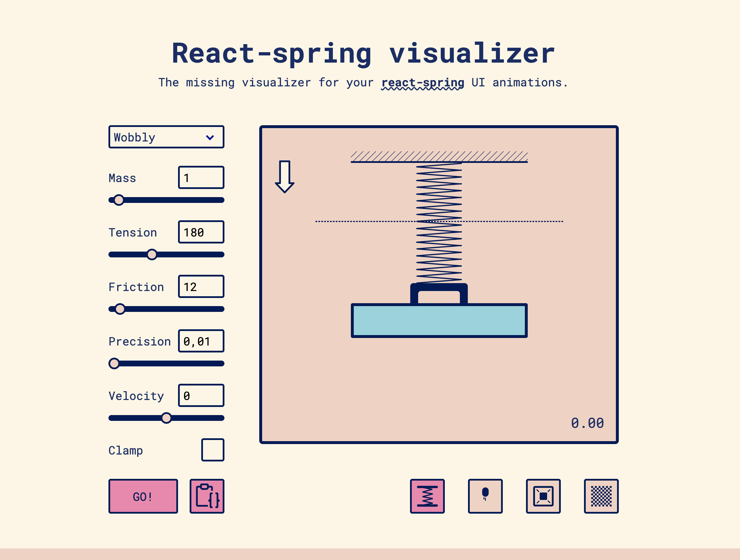Viewport: 740px width, 560px height.
Task: Click the Friction slider handle
Action: [120, 309]
